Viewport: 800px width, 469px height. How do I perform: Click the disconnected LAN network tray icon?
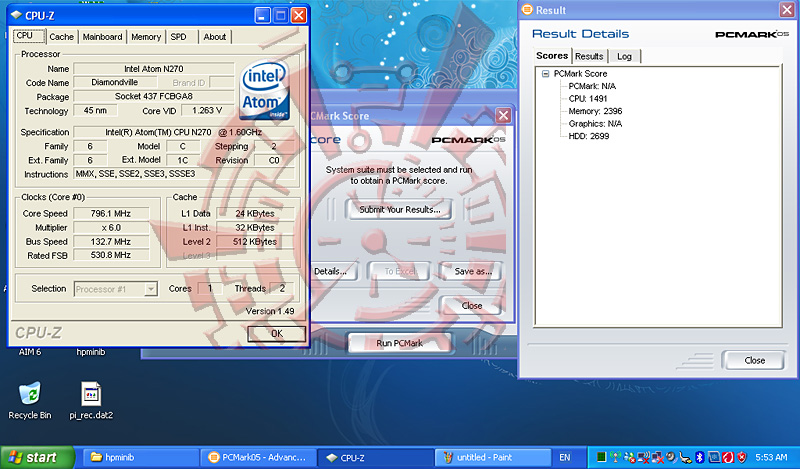[658, 457]
